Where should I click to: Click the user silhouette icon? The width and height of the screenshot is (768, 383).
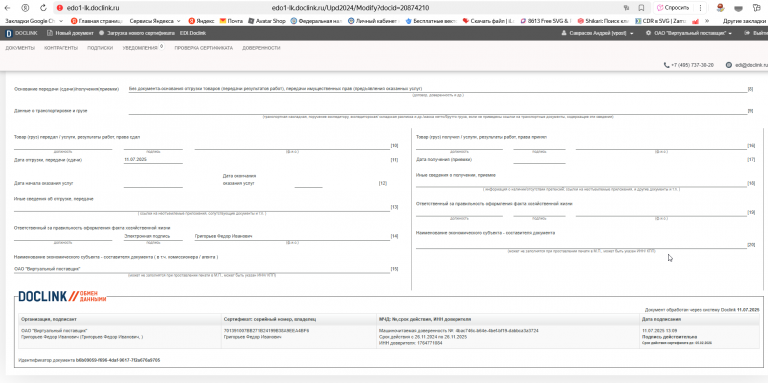[564, 33]
